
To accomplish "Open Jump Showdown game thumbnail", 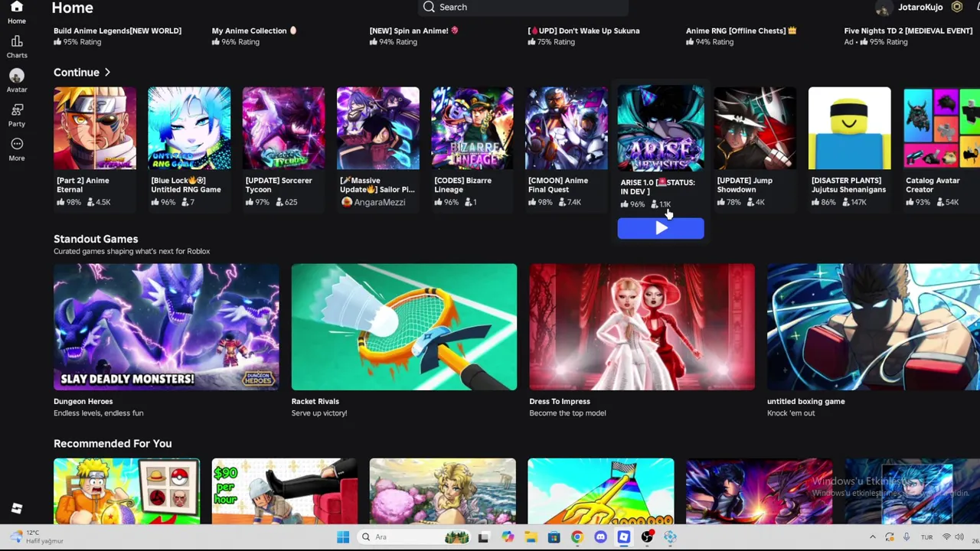I will coord(755,128).
